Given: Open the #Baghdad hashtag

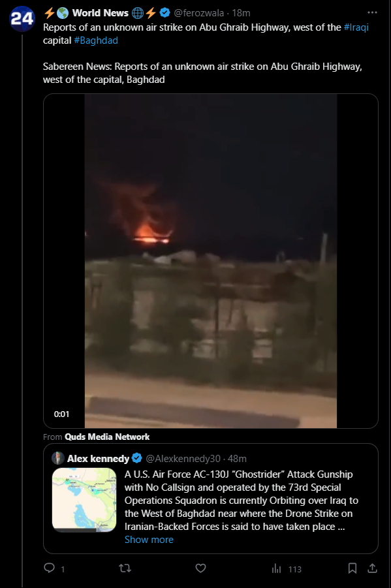Looking at the screenshot, I should (x=96, y=40).
